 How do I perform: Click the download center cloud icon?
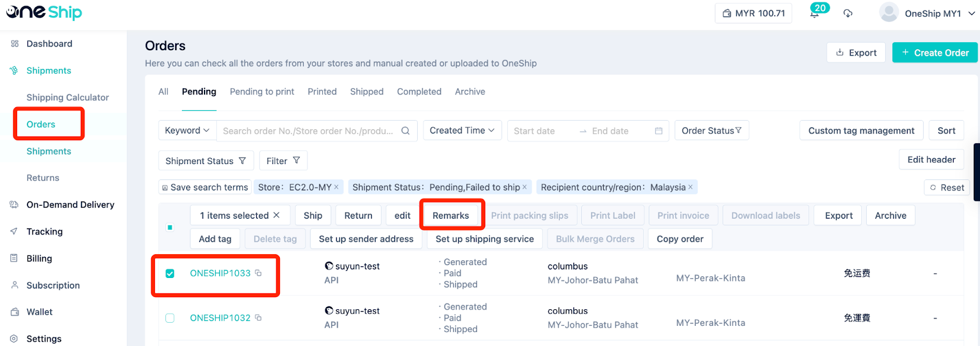[x=848, y=13]
